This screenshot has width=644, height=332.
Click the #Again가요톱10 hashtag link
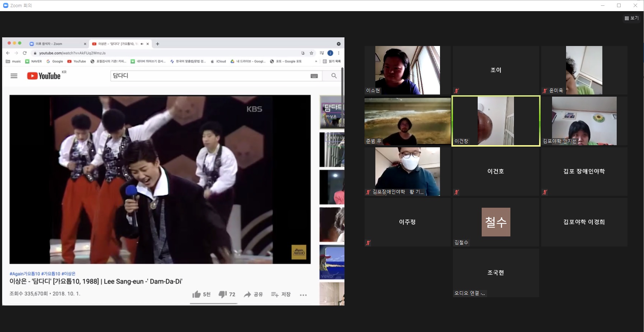coord(25,274)
